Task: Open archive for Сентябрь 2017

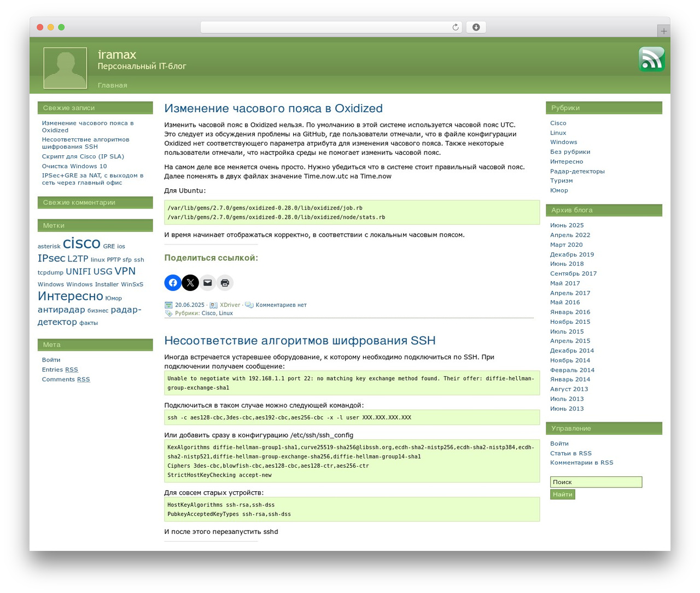Action: tap(573, 274)
